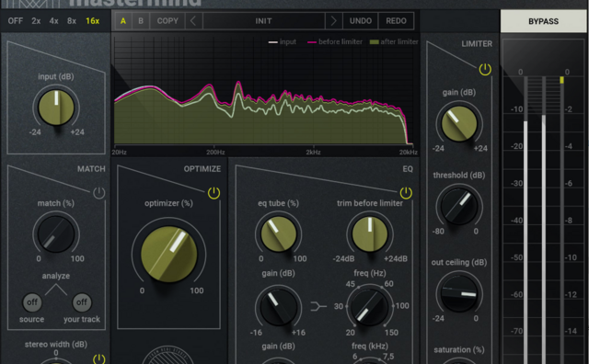Set oversampling to OFF
This screenshot has height=364, width=589.
click(x=16, y=21)
